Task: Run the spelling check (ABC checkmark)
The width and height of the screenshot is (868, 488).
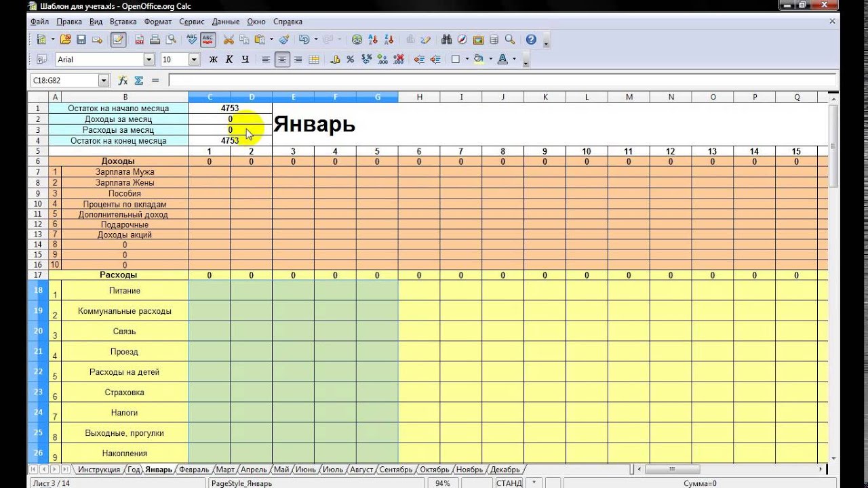Action: pyautogui.click(x=192, y=39)
